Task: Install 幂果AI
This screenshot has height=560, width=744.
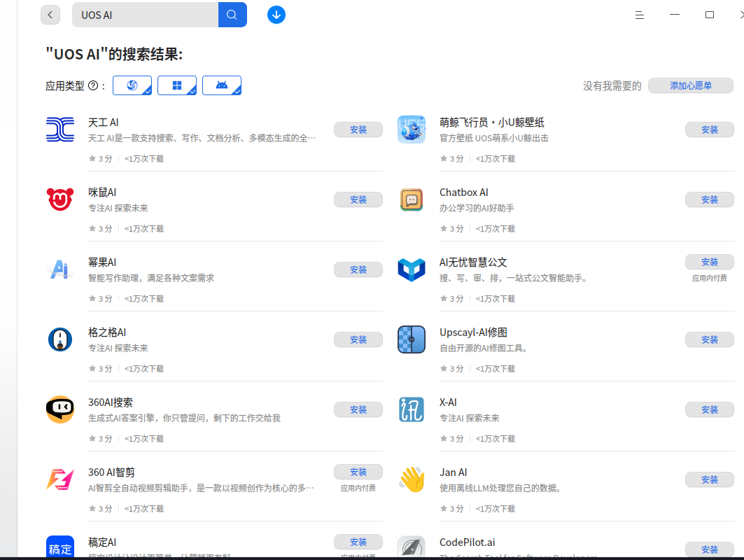Action: (358, 269)
